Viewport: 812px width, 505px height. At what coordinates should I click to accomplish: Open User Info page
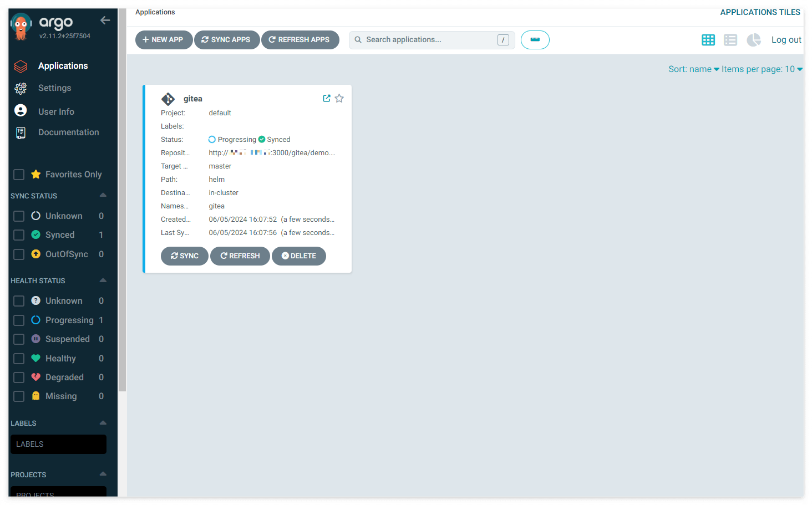pos(56,111)
